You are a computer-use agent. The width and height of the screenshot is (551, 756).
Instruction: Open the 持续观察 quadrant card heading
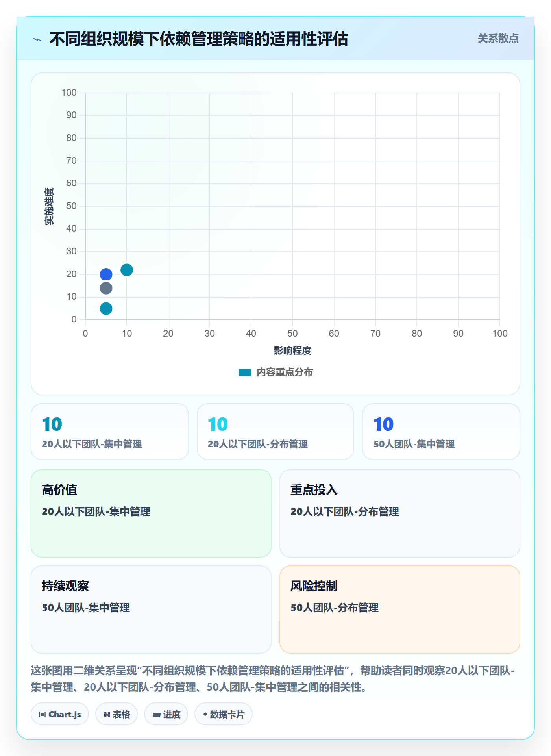pyautogui.click(x=65, y=586)
